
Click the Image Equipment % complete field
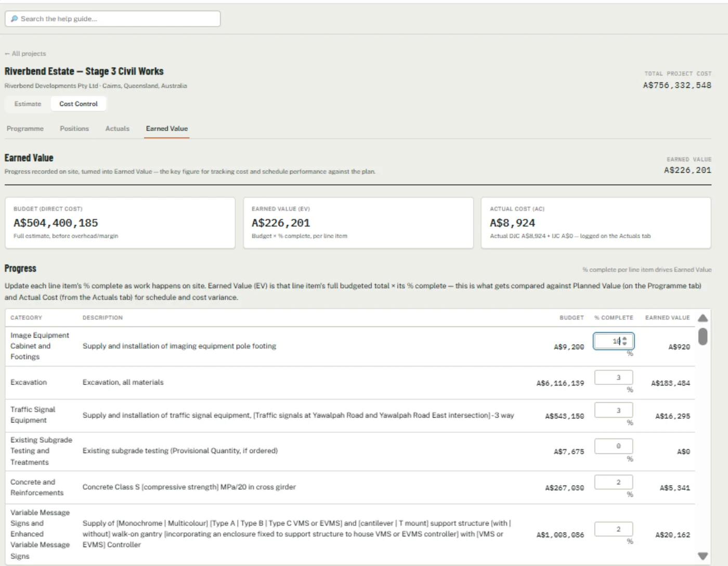point(614,341)
